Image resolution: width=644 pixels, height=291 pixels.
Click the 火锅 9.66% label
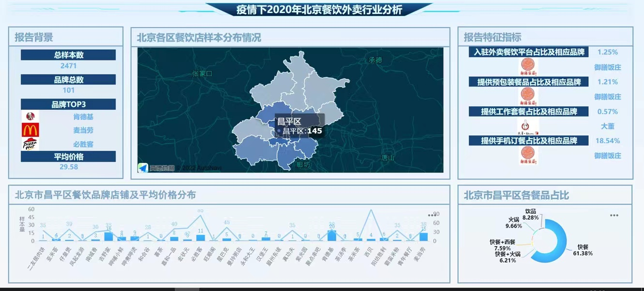click(x=513, y=223)
